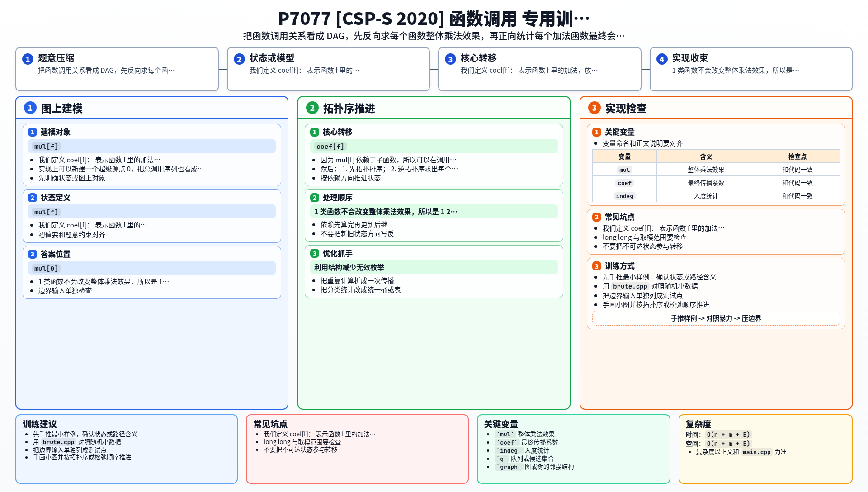Viewport: 868px width, 492px height.
Task: Click the bullet 把重复计算折成一次传播
Action: point(357,281)
